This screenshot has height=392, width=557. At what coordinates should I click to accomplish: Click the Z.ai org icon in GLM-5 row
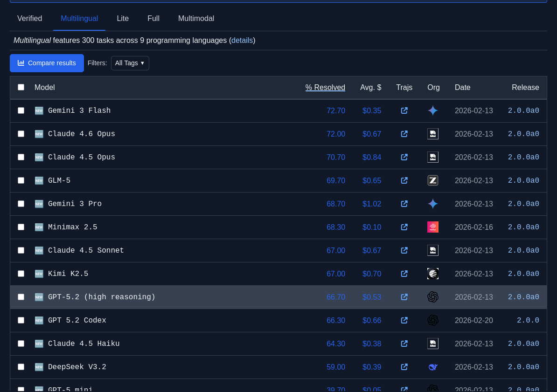(432, 181)
